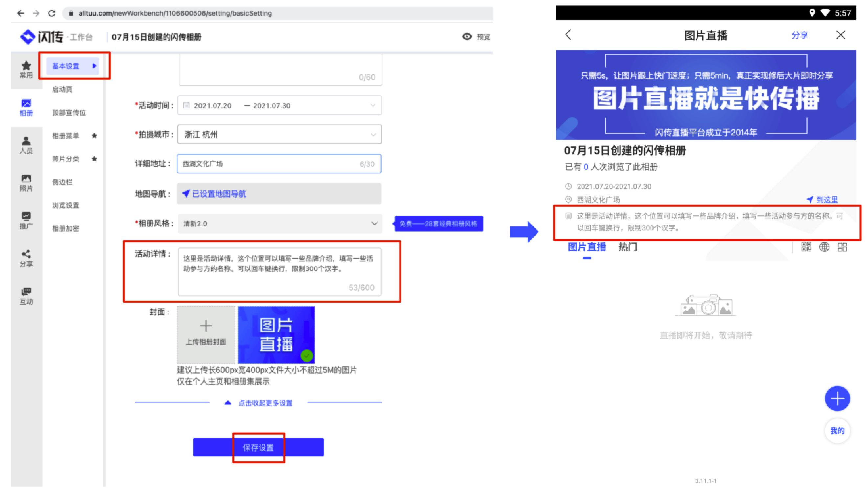Reload the page in browser

pos(52,13)
